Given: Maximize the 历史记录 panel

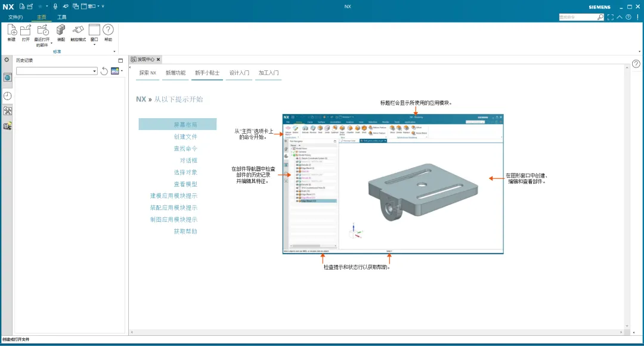Looking at the screenshot, I should coord(120,60).
